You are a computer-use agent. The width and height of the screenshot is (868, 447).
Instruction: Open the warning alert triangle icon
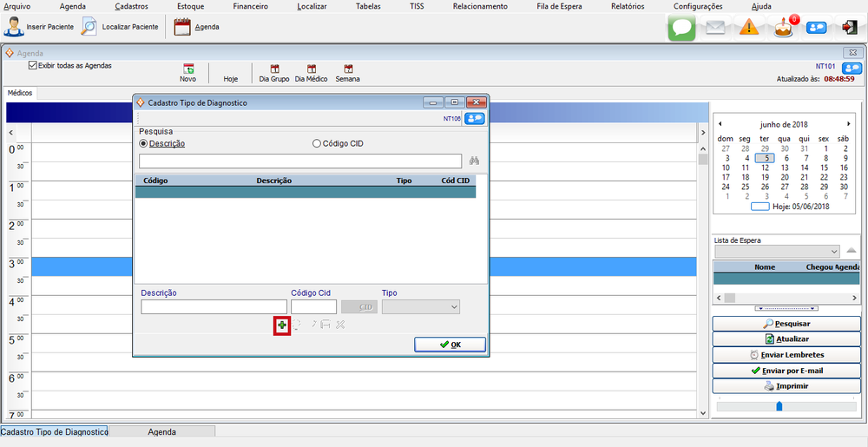[749, 28]
